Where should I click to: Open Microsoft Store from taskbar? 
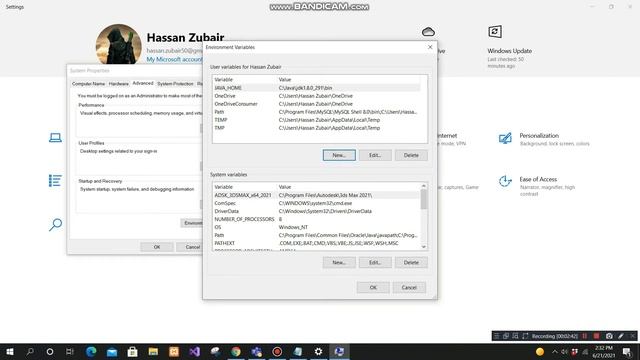pyautogui.click(x=132, y=351)
